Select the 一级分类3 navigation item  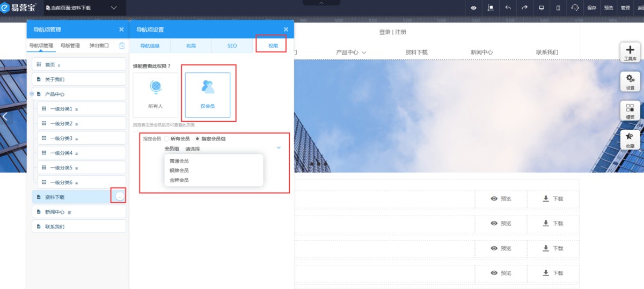[82, 138]
